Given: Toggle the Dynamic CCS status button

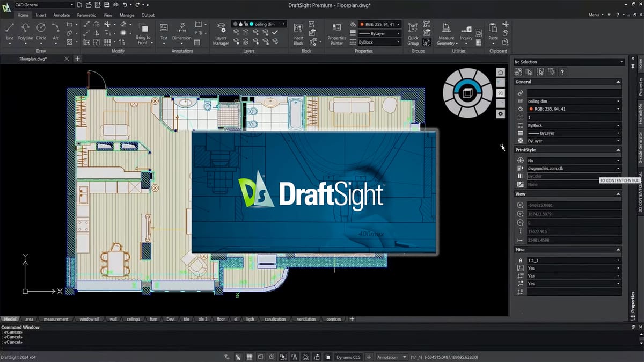Looking at the screenshot, I should (348, 357).
